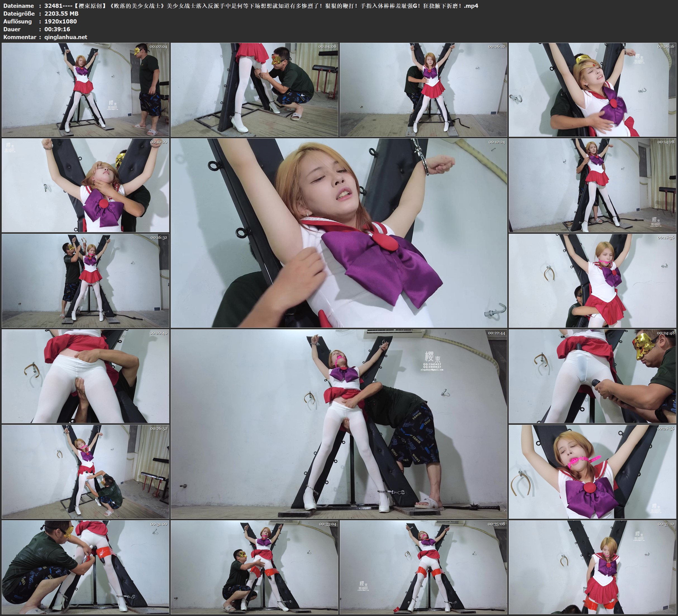Open the frame marked 00:04:08

(x=254, y=90)
